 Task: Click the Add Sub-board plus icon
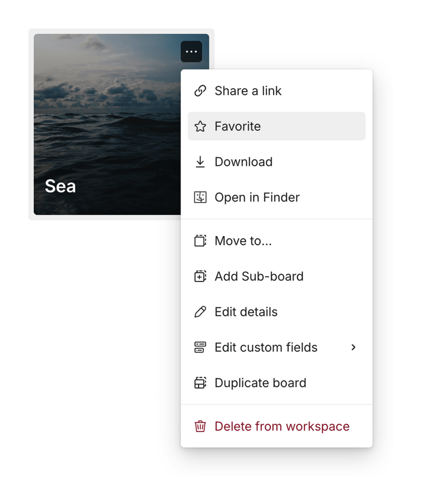pos(201,276)
